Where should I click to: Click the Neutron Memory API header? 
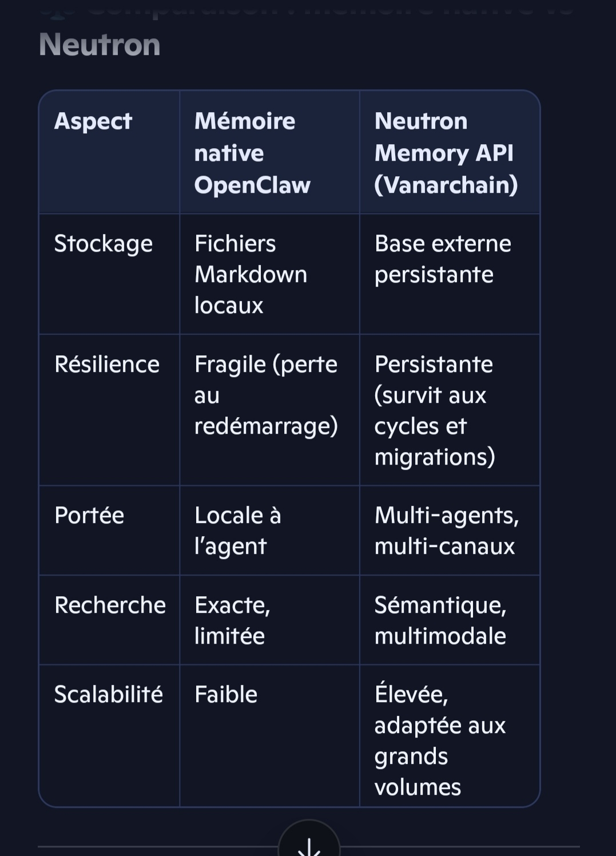446,153
